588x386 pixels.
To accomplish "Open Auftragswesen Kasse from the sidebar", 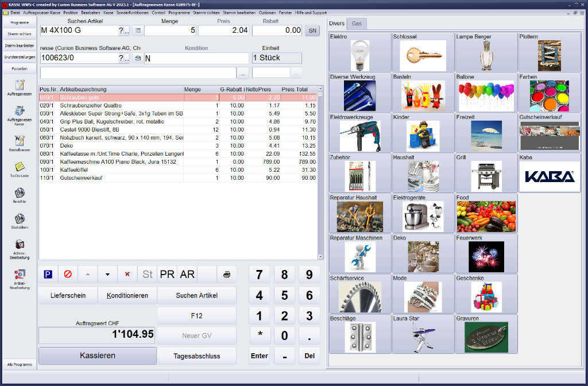I will click(x=20, y=114).
